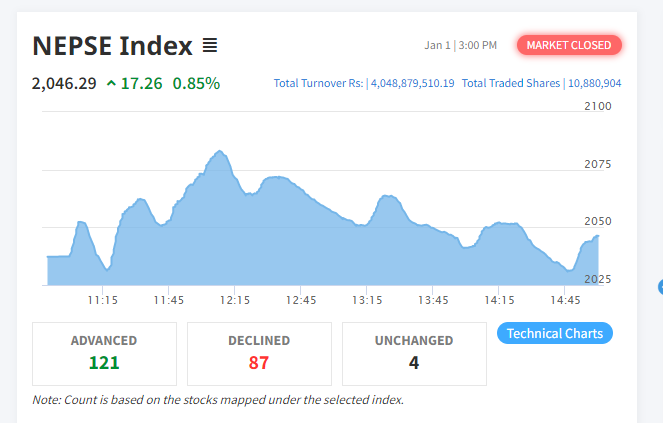Screen dimensions: 663x423
Task: Select the ADVANCED 121 stocks card
Action: (x=104, y=353)
